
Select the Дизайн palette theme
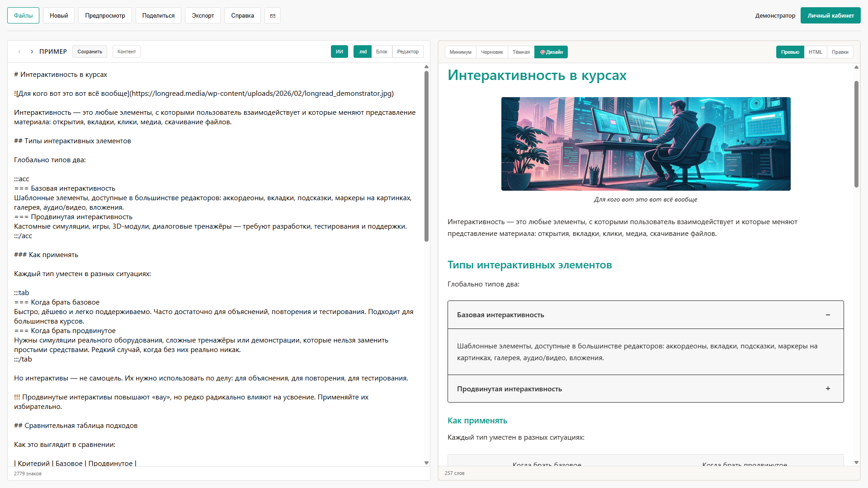551,52
